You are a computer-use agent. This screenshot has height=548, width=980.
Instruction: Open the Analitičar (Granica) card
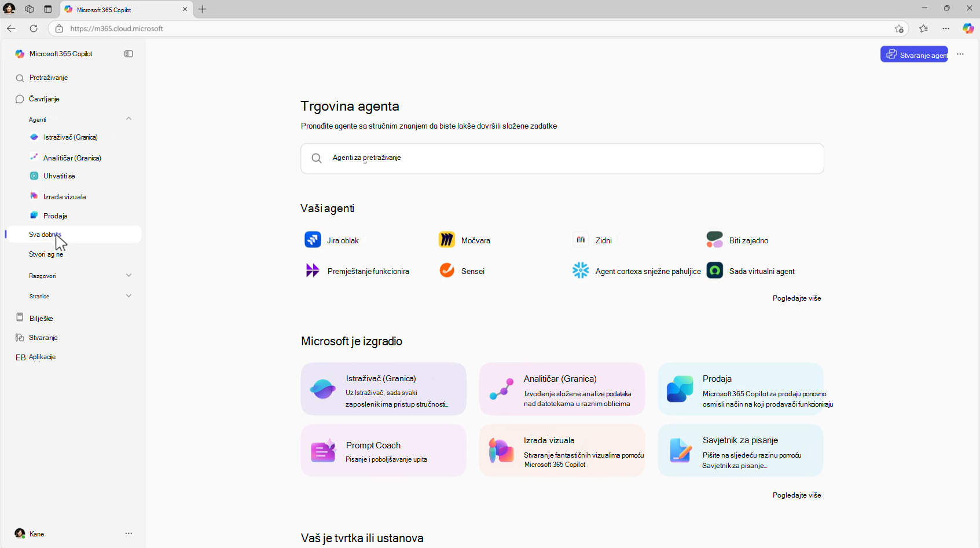click(561, 389)
